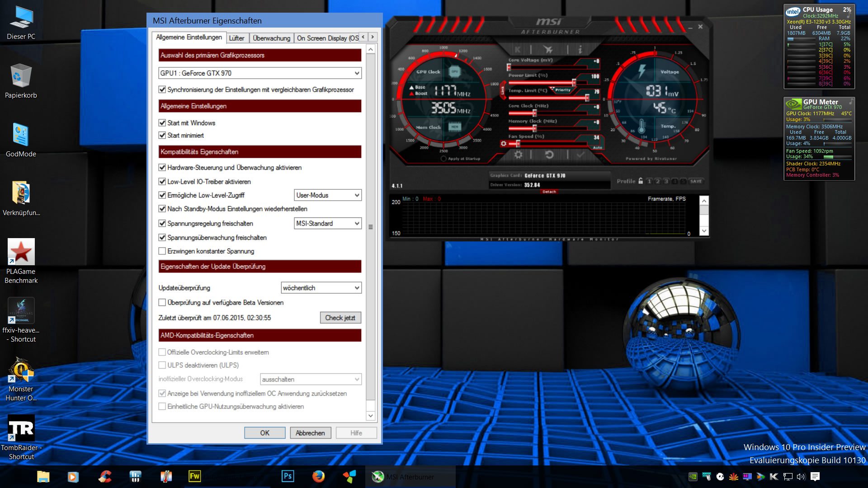Expand the User-Modus dropdown

(x=328, y=195)
